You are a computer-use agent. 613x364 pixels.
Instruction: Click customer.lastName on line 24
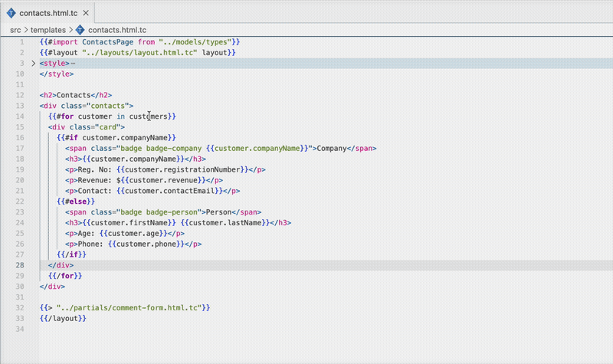(x=225, y=222)
